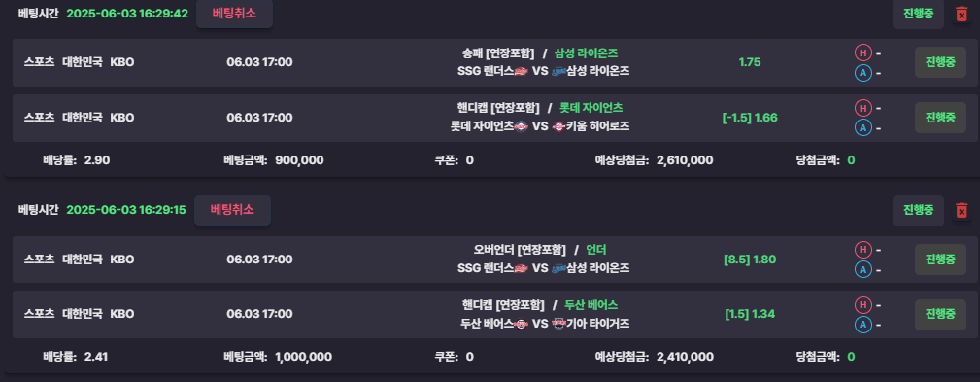This screenshot has height=382, width=980.
Task: Click the 진행중 status button of the second bet slip
Action: point(918,211)
